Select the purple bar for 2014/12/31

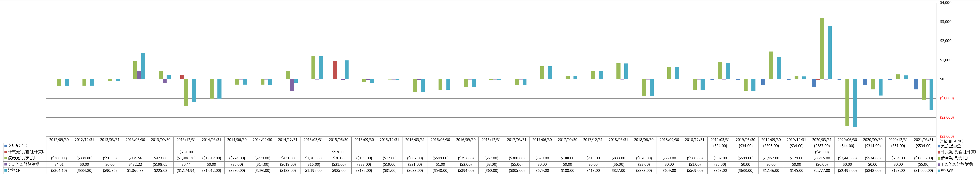292,85
